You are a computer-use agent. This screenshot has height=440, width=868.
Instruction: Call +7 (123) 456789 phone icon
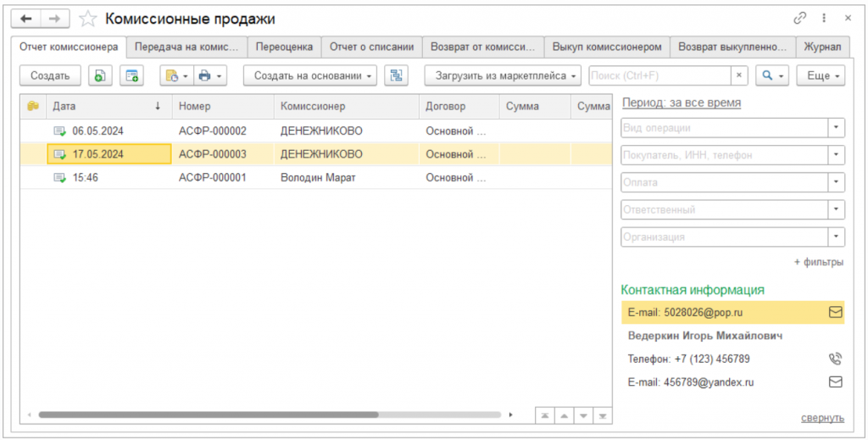coord(835,359)
